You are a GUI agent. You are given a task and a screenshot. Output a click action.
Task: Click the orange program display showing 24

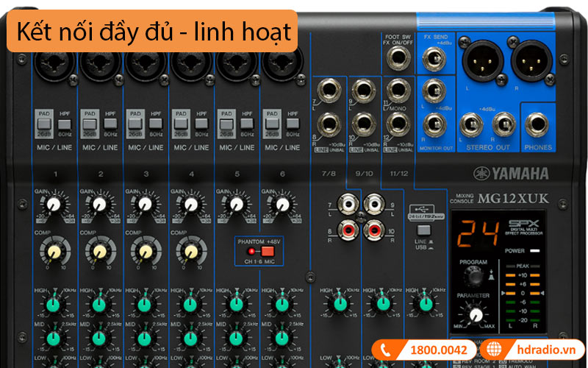[478, 233]
